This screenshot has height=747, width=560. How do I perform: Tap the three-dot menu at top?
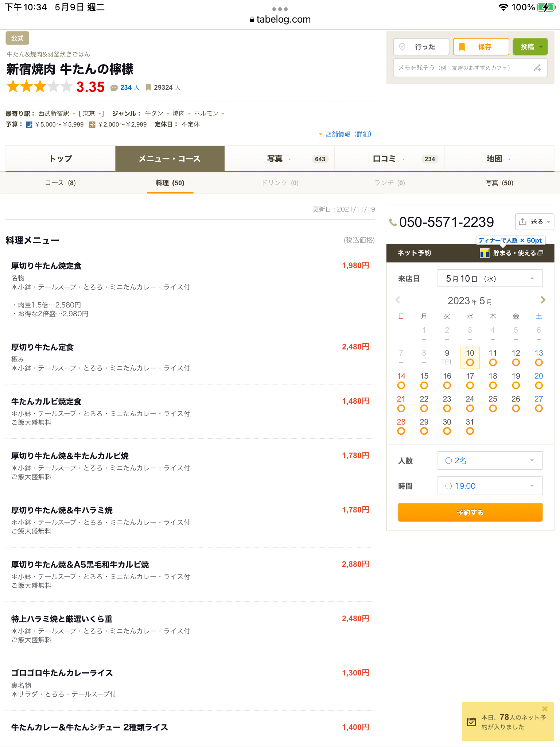[x=280, y=9]
